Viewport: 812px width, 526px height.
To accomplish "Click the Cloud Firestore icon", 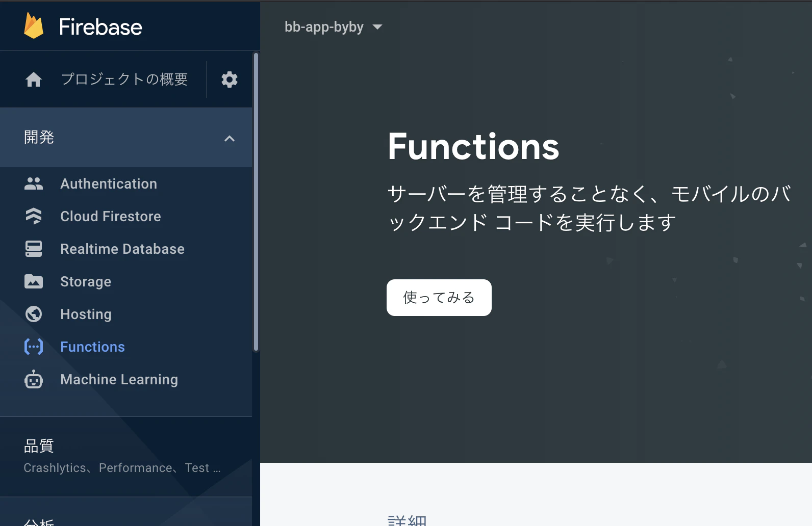I will click(34, 216).
